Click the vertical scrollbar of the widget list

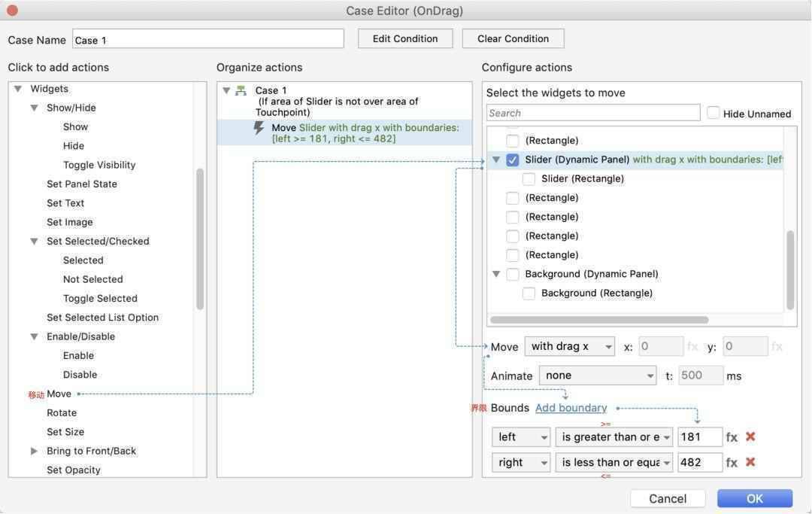coord(789,270)
